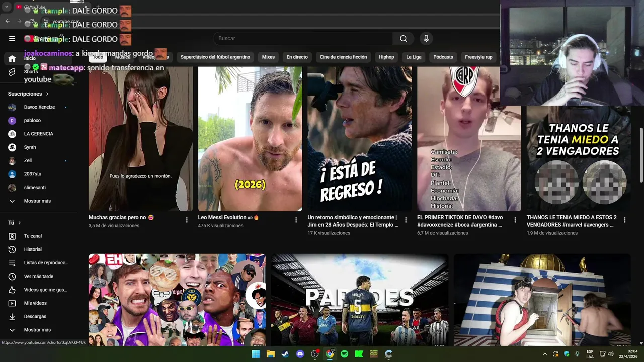
Task: Open EL PRIMER TIKTOK DE DAVO title
Action: [x=460, y=221]
